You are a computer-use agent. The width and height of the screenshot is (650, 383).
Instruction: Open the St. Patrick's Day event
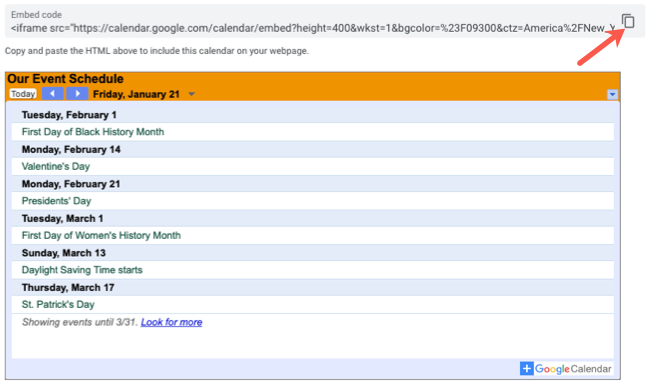coord(58,304)
